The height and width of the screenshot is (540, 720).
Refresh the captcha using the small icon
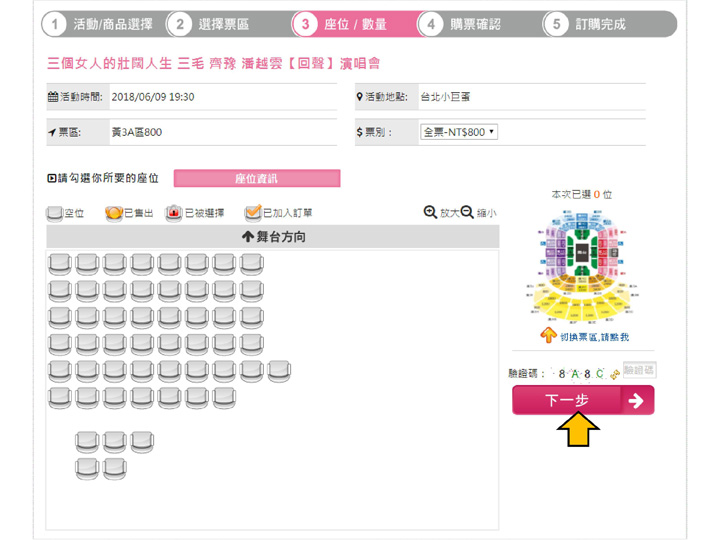point(614,375)
